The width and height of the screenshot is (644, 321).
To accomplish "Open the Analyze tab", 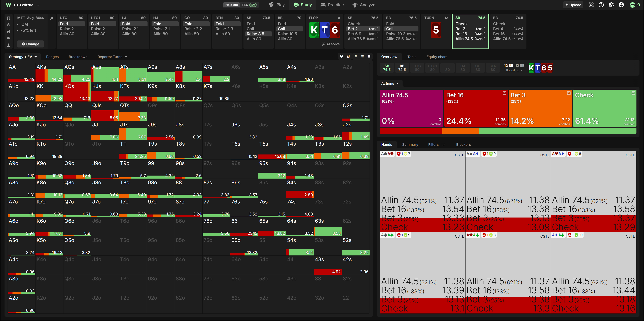I will [x=364, y=5].
